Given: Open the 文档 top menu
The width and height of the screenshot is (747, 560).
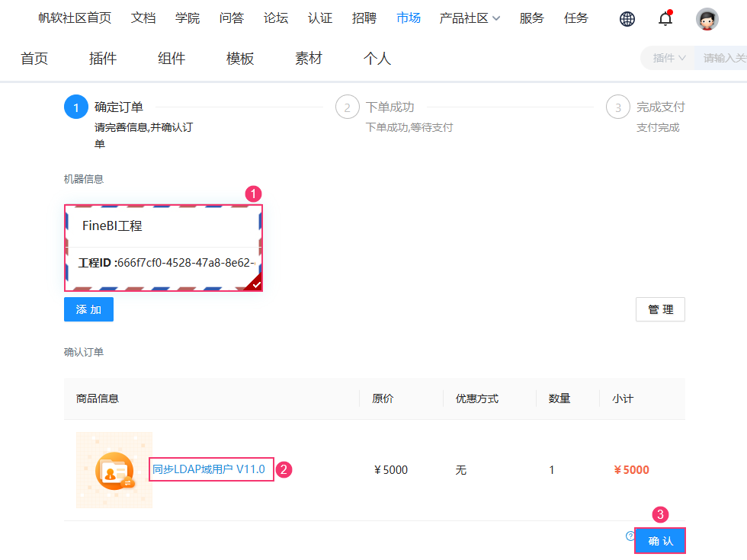Looking at the screenshot, I should pyautogui.click(x=143, y=18).
